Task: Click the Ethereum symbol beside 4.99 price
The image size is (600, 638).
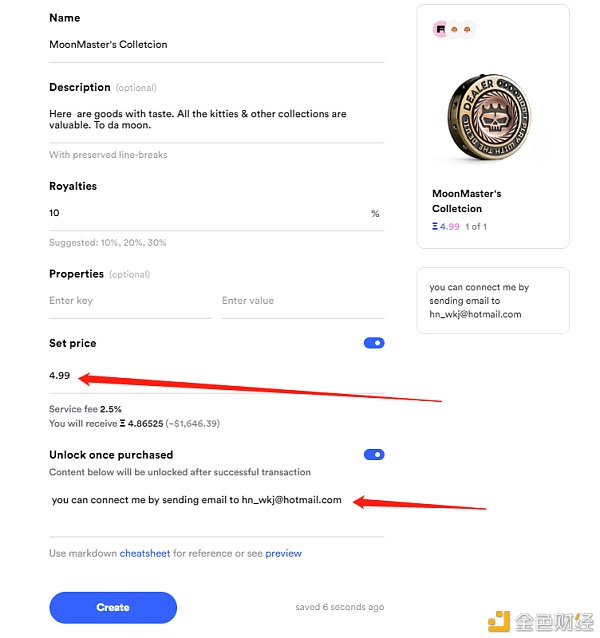Action: pyautogui.click(x=435, y=226)
